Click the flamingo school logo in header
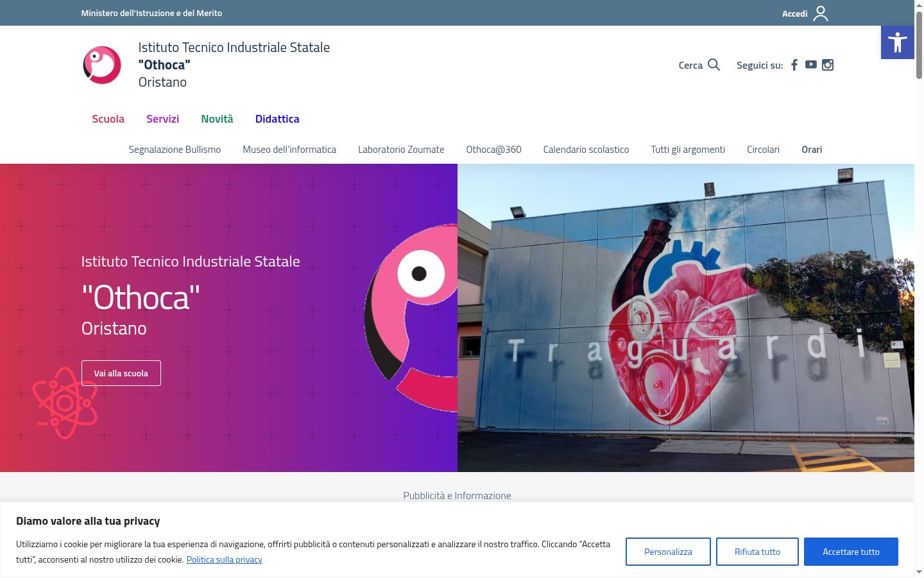The height and width of the screenshot is (578, 924). click(x=102, y=65)
